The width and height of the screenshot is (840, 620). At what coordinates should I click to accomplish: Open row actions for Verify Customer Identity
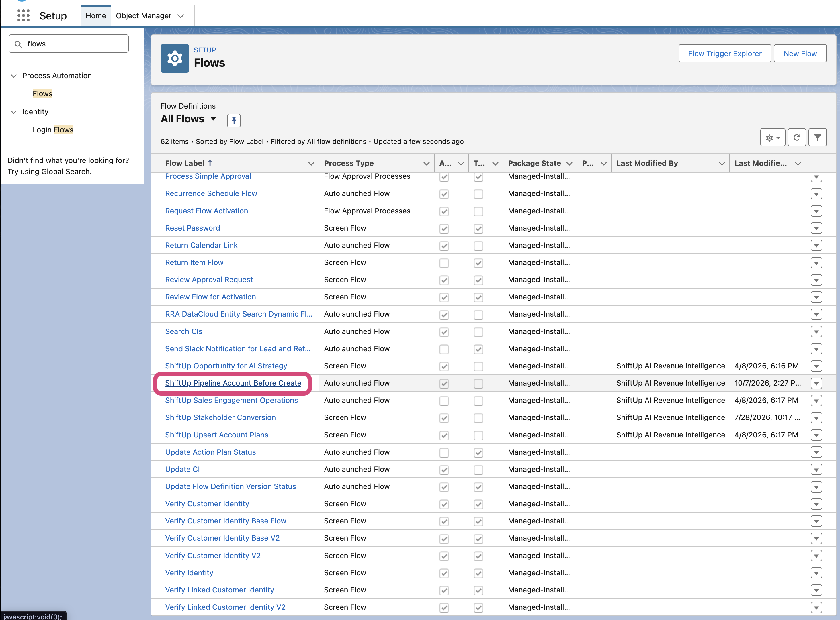(816, 504)
